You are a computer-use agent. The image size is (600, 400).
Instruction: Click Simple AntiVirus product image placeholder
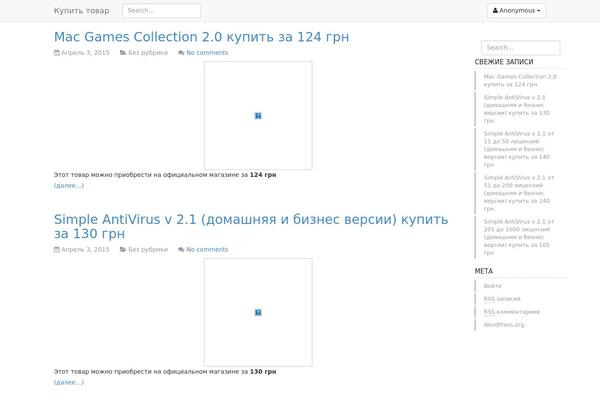pos(258,312)
